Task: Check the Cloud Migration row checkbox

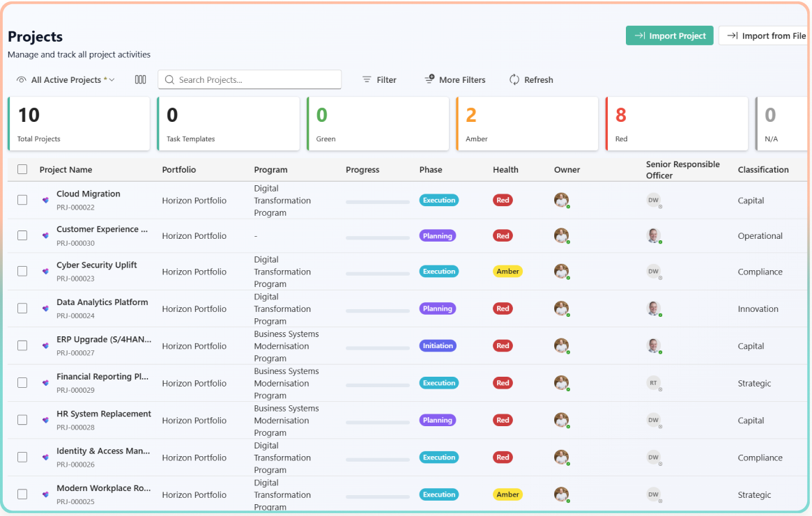Action: (22, 200)
